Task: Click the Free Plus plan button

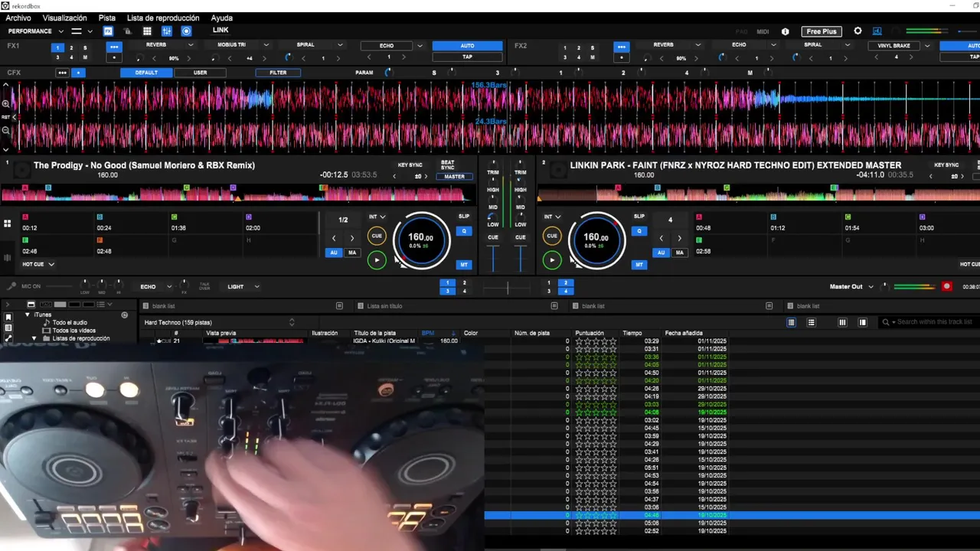Action: coord(822,31)
